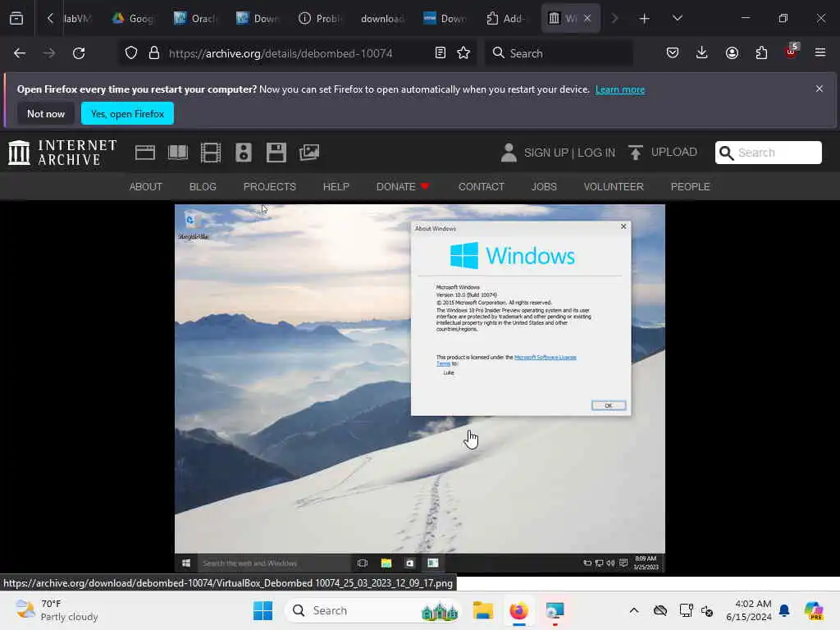The image size is (840, 630).
Task: Click SIGN UP link
Action: [546, 153]
